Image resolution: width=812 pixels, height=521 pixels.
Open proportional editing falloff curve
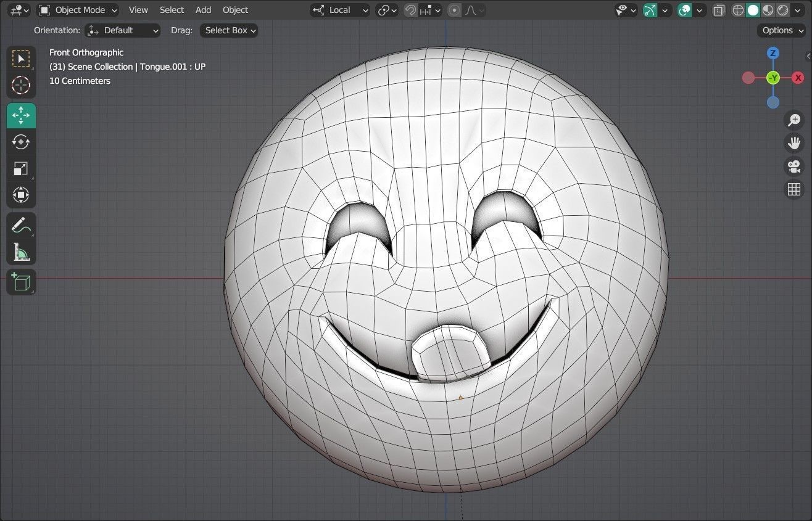coord(474,10)
